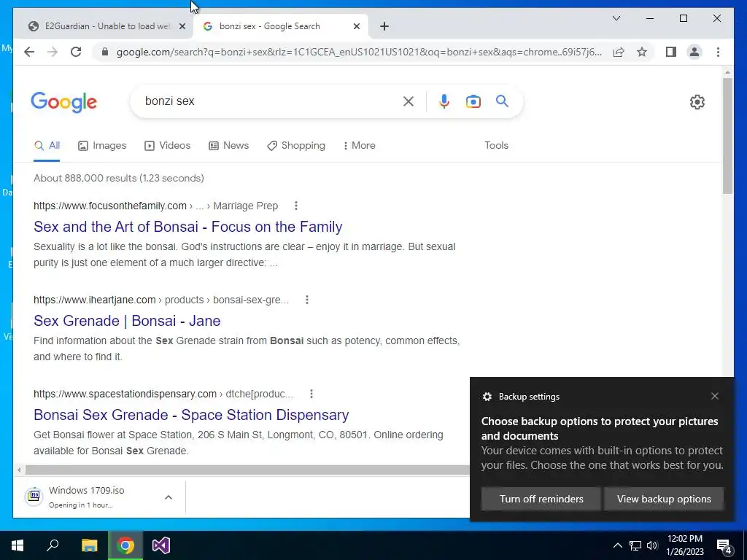Open the Action Center notifications icon

[724, 545]
